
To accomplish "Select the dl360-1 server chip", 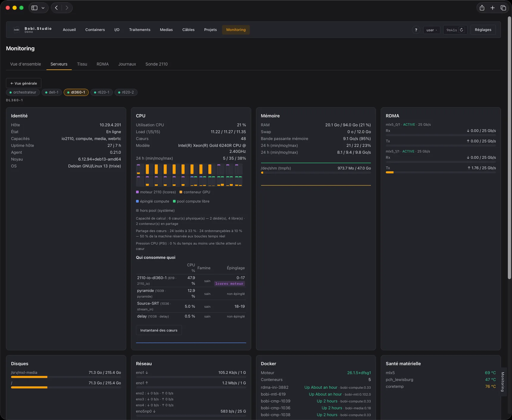I will [x=76, y=92].
